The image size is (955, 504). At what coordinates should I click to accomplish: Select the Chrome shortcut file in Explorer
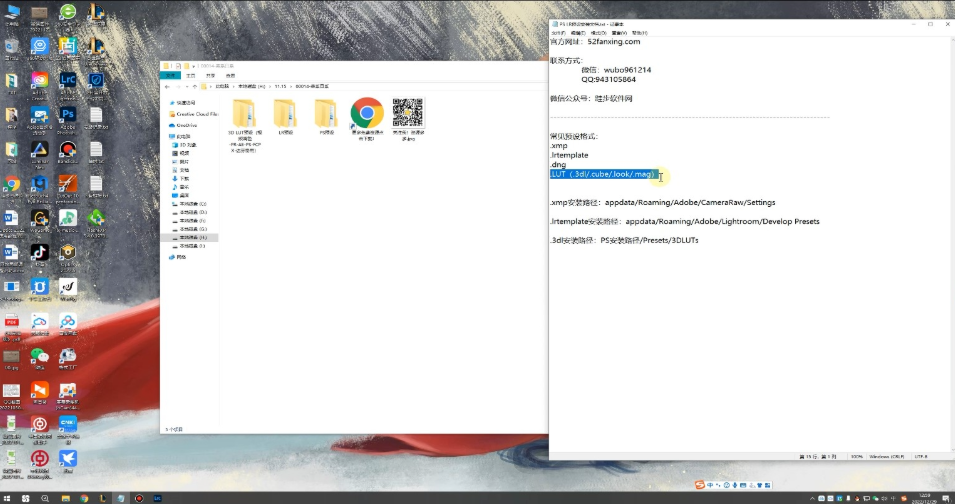pyautogui.click(x=367, y=113)
